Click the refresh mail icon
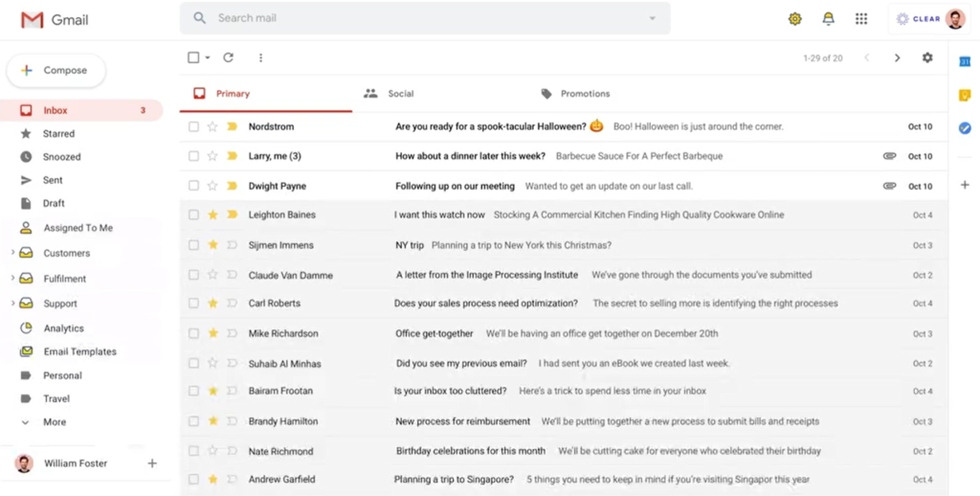Screen dimensions: 980x496 coord(228,57)
